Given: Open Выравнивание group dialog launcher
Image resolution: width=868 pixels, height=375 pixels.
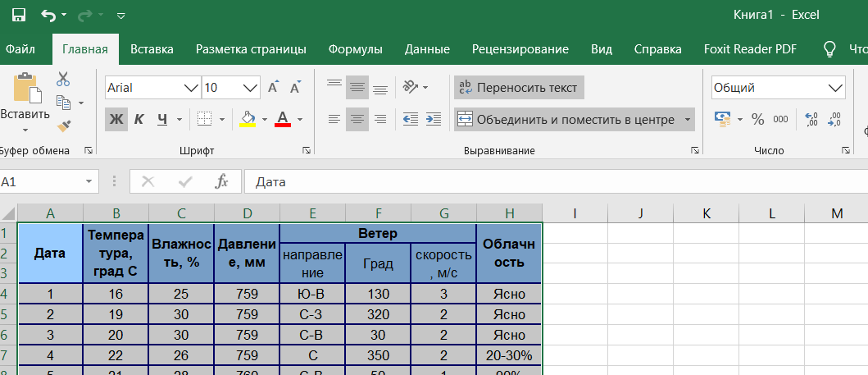Looking at the screenshot, I should click(695, 151).
